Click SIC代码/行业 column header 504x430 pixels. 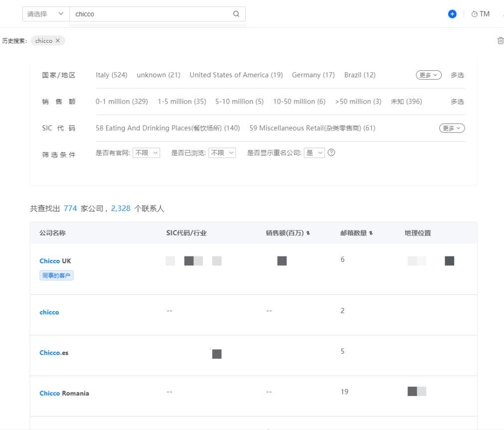coord(186,233)
